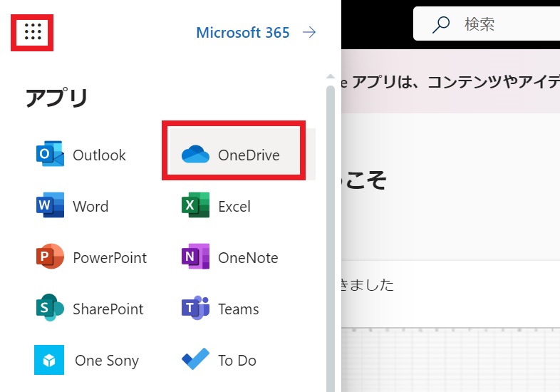Select the OneNote text label

point(248,257)
